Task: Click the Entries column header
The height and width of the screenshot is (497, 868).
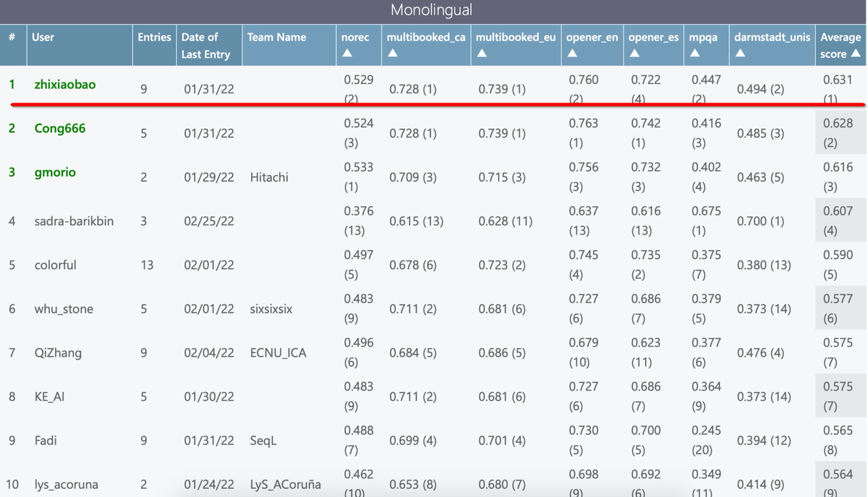Action: [x=154, y=37]
